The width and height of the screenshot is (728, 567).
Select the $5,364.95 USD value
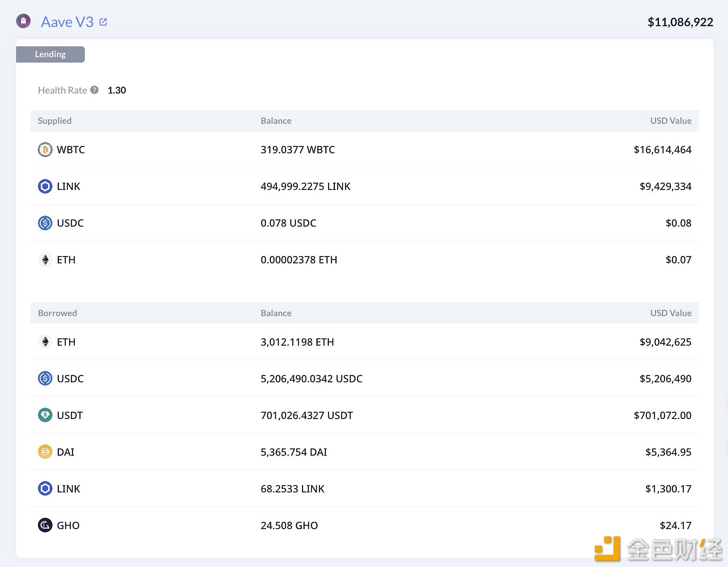pos(668,452)
